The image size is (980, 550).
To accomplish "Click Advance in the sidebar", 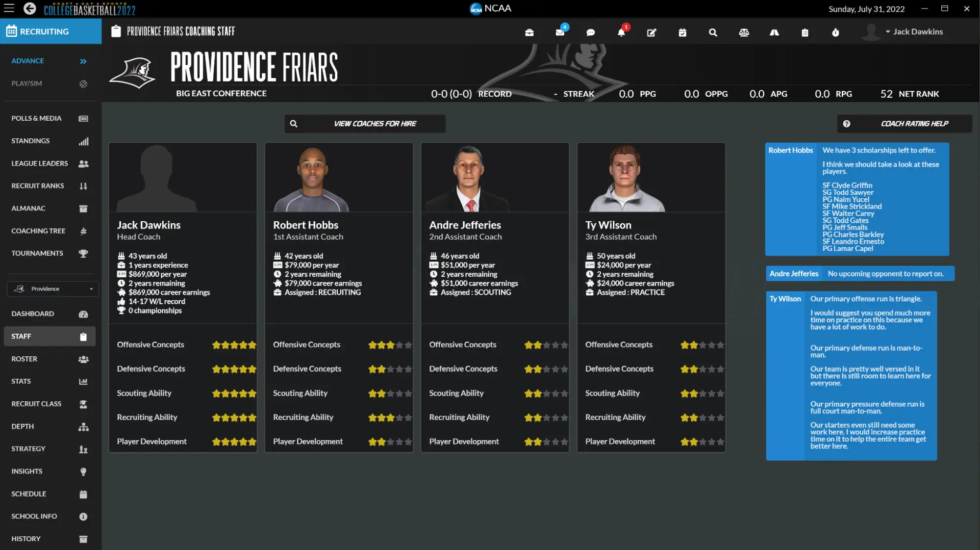I will (49, 61).
